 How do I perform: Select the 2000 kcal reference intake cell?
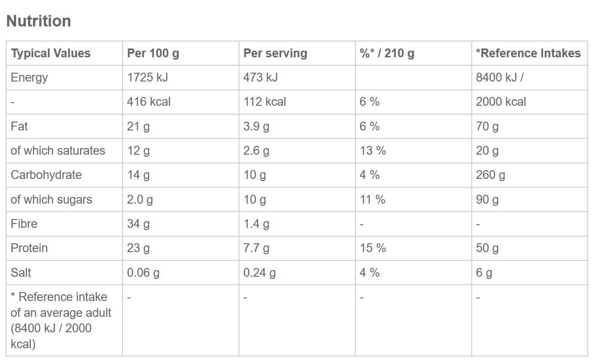click(501, 102)
